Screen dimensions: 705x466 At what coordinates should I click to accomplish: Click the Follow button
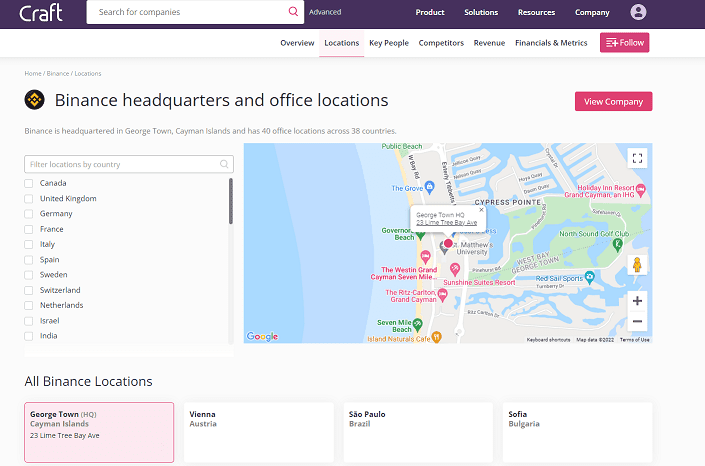[625, 43]
